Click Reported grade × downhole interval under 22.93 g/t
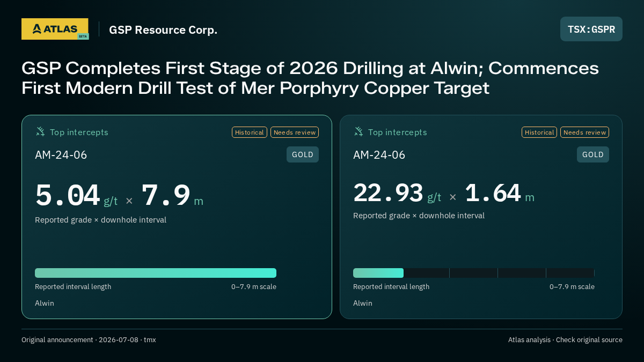This screenshot has width=644, height=362. 419,216
